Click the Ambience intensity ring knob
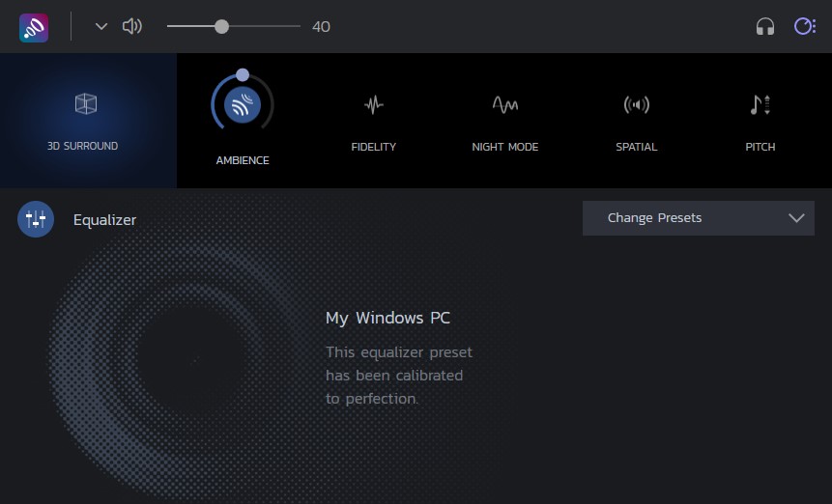The image size is (832, 504). [x=243, y=74]
